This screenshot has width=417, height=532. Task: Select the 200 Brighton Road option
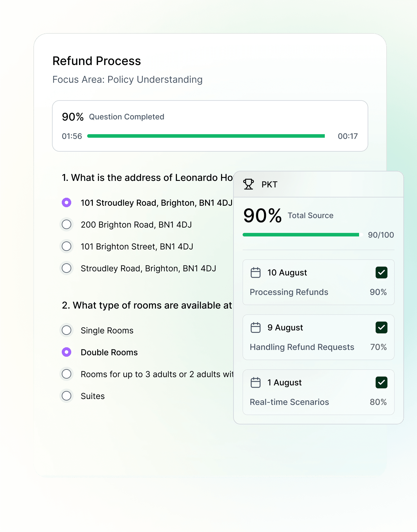(66, 224)
